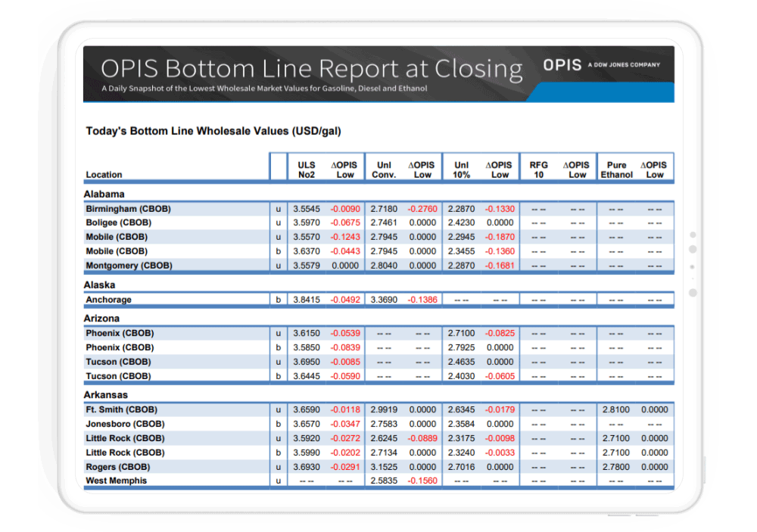Select the 3.6950 Tucson ULS price

point(307,362)
